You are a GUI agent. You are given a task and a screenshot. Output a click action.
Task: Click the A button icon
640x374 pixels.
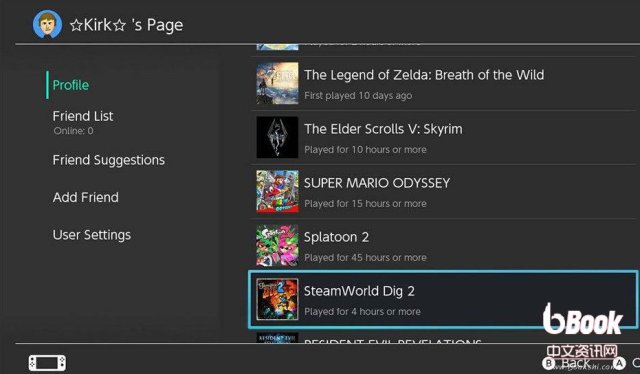(x=619, y=363)
